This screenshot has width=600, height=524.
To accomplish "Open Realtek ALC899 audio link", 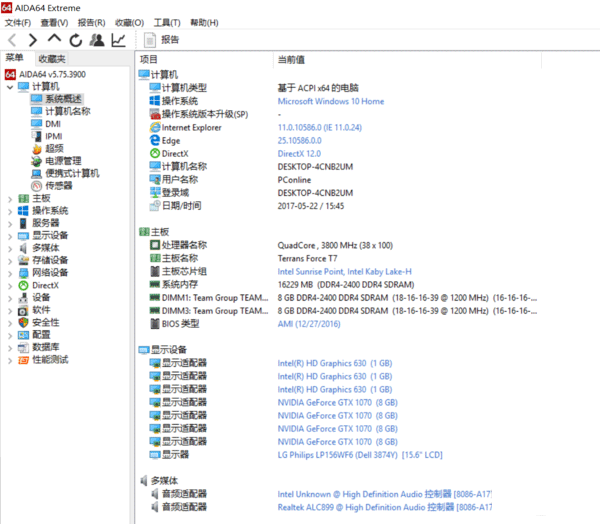I will point(385,508).
